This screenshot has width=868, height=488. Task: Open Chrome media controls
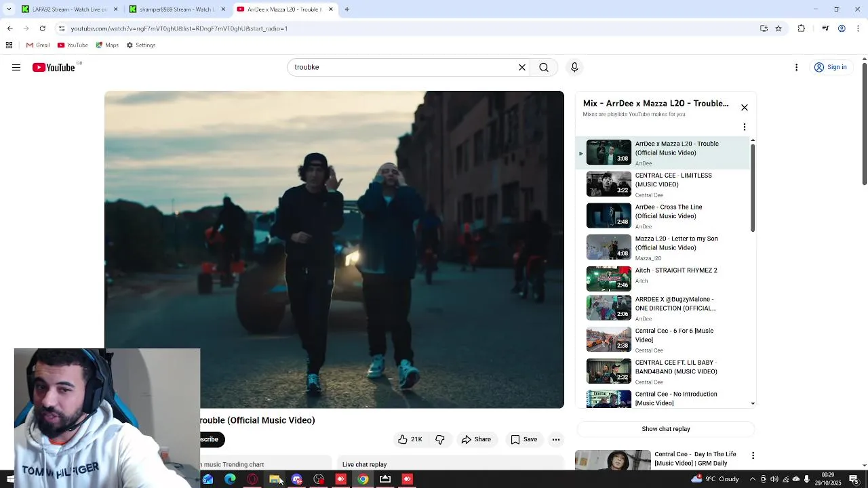(x=825, y=28)
